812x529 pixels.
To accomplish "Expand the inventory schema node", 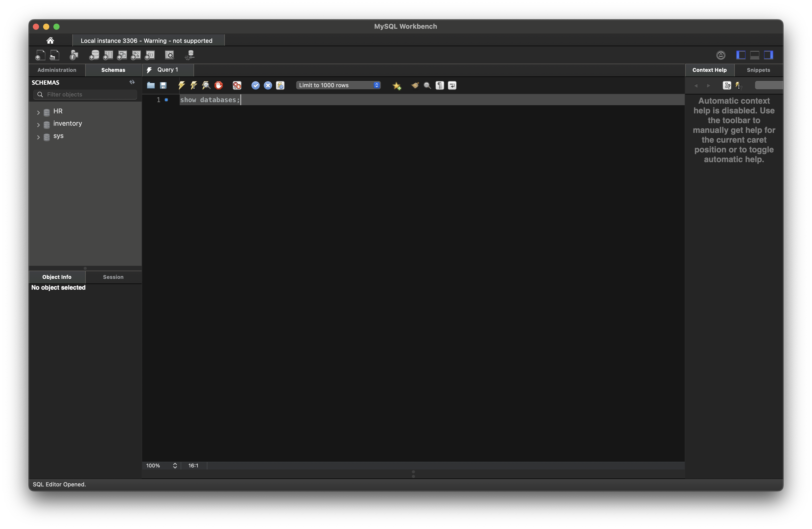I will coord(38,124).
